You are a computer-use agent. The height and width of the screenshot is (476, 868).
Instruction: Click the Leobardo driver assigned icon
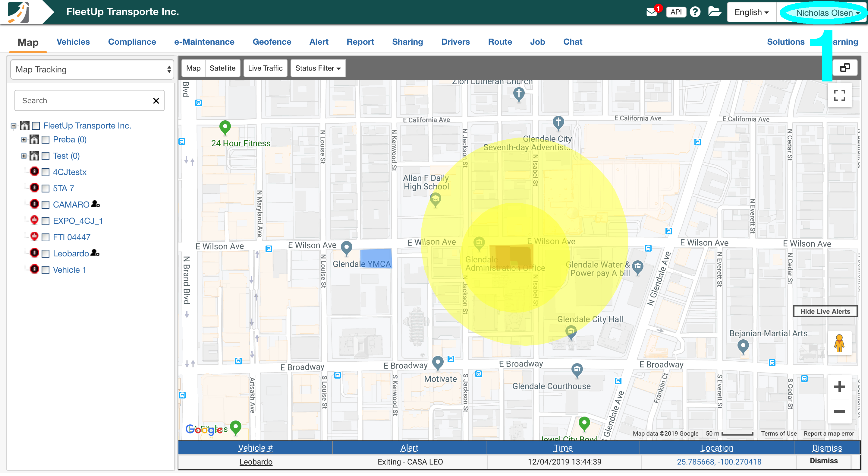(x=95, y=253)
